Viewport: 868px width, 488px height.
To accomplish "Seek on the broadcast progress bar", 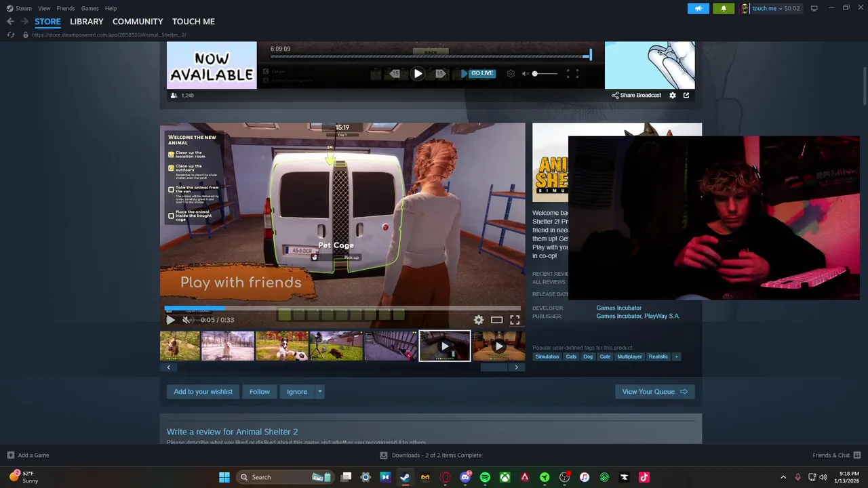I will pyautogui.click(x=431, y=57).
